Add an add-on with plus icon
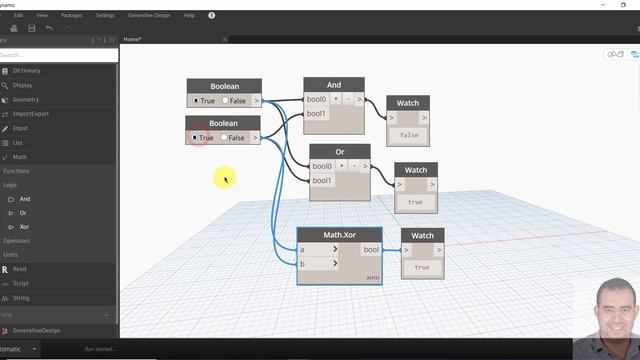640x360 pixels. click(x=107, y=315)
